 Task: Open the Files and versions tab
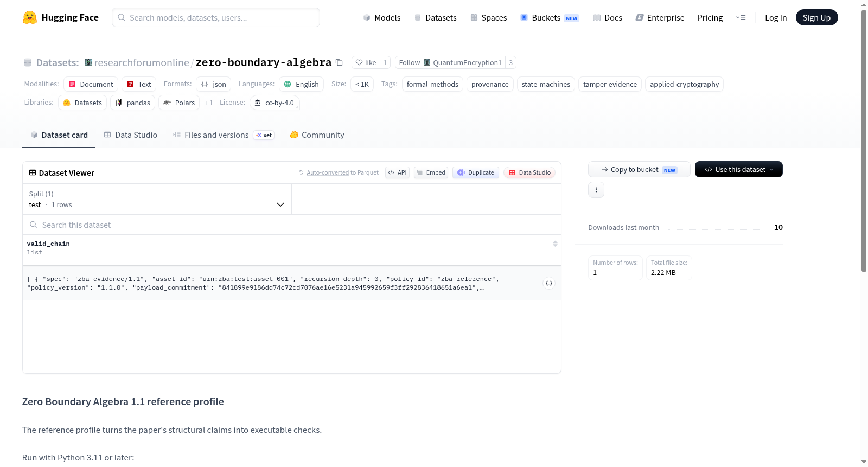[224, 135]
